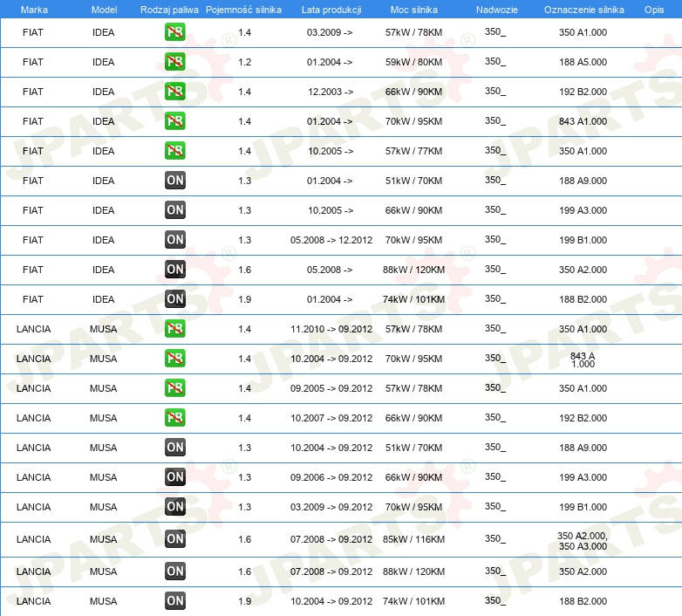Click ON diesel icon in FIAT IDEA 199 A3.000 row
Image resolution: width=682 pixels, height=616 pixels.
[x=174, y=209]
